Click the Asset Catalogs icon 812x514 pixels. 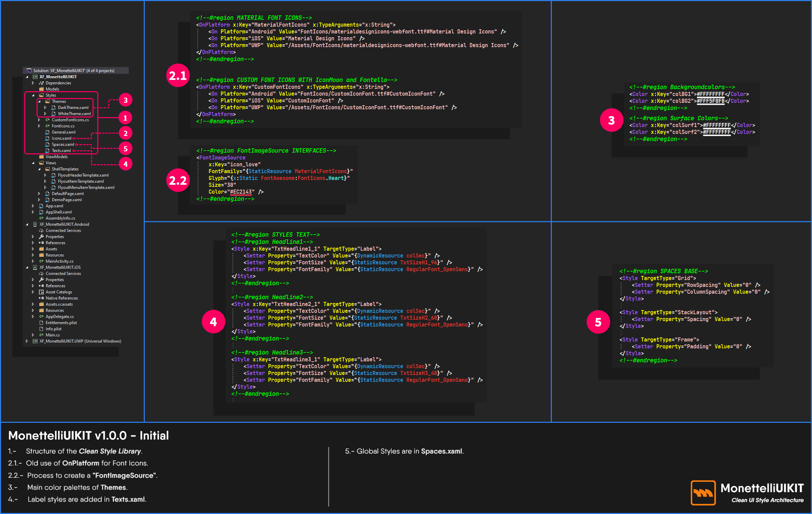[x=41, y=292]
